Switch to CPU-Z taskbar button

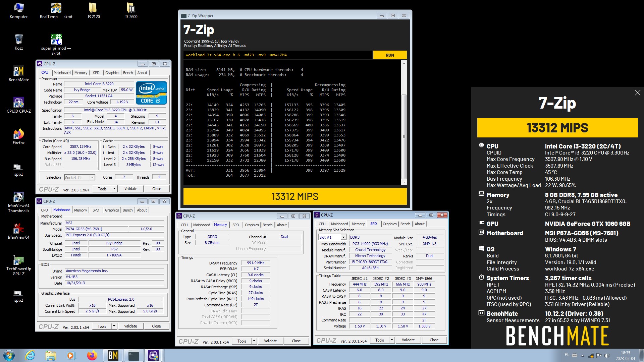[154, 355]
